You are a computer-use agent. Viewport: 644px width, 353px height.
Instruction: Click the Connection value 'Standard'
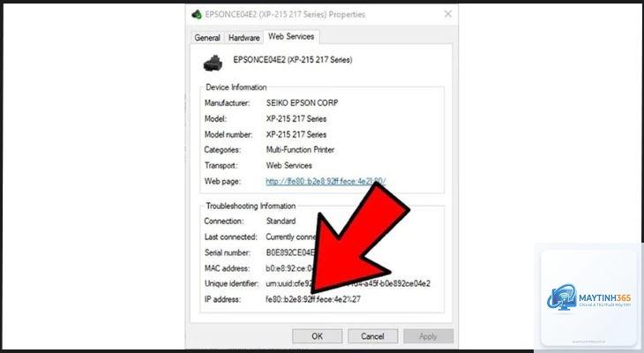point(281,221)
